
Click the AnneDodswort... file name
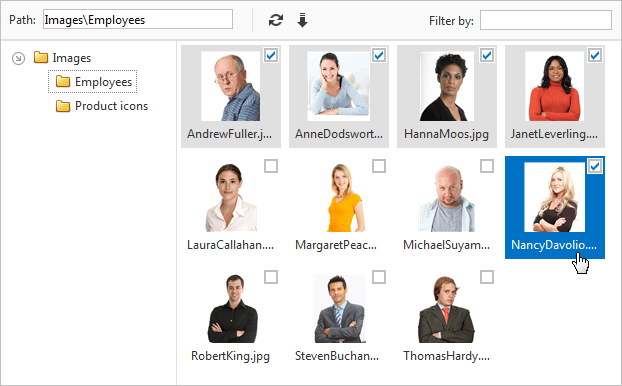(339, 134)
